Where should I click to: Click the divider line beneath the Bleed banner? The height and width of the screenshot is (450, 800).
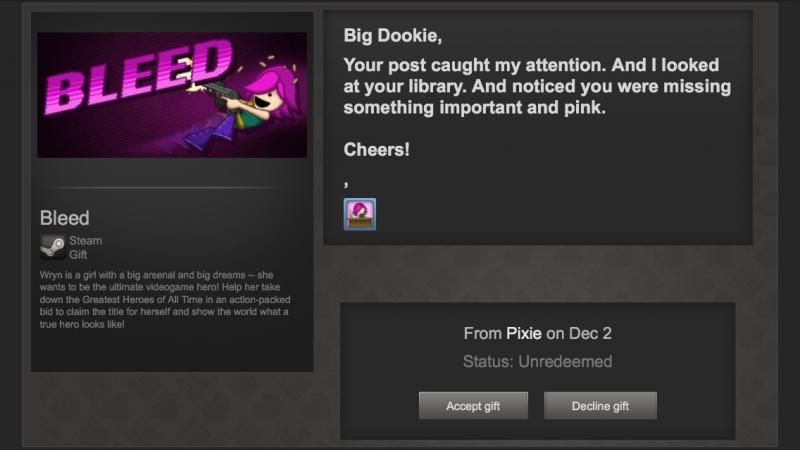click(x=172, y=188)
